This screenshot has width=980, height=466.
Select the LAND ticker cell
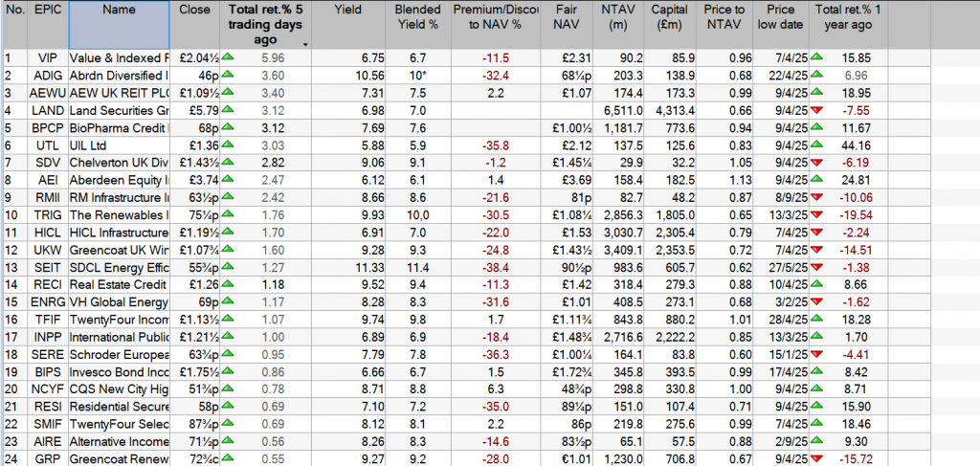point(48,111)
